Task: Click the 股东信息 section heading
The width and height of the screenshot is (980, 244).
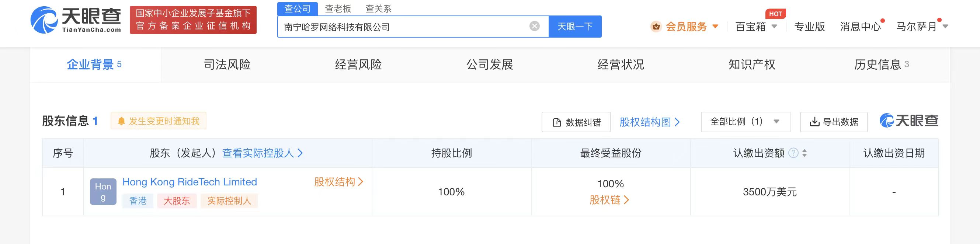Action: coord(65,121)
